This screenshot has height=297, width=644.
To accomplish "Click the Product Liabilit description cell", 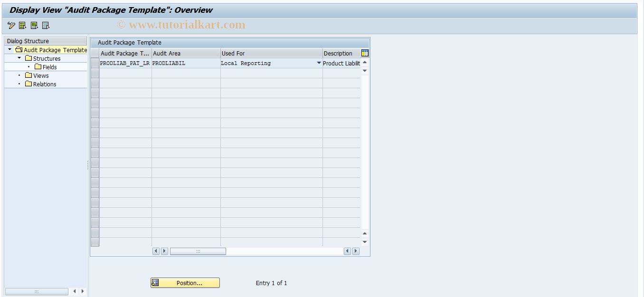I will [341, 63].
